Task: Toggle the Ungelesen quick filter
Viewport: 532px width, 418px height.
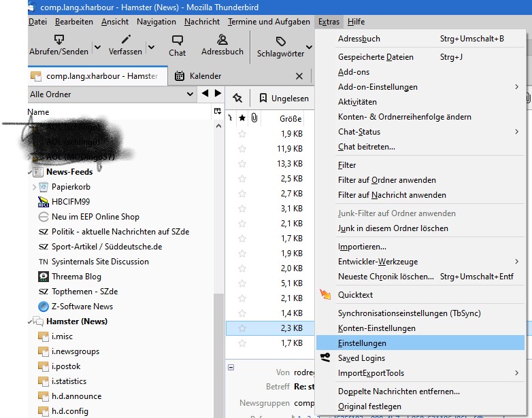Action: [x=284, y=99]
